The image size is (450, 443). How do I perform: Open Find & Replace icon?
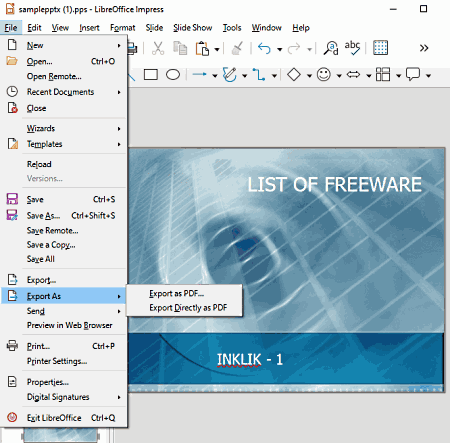[x=331, y=48]
